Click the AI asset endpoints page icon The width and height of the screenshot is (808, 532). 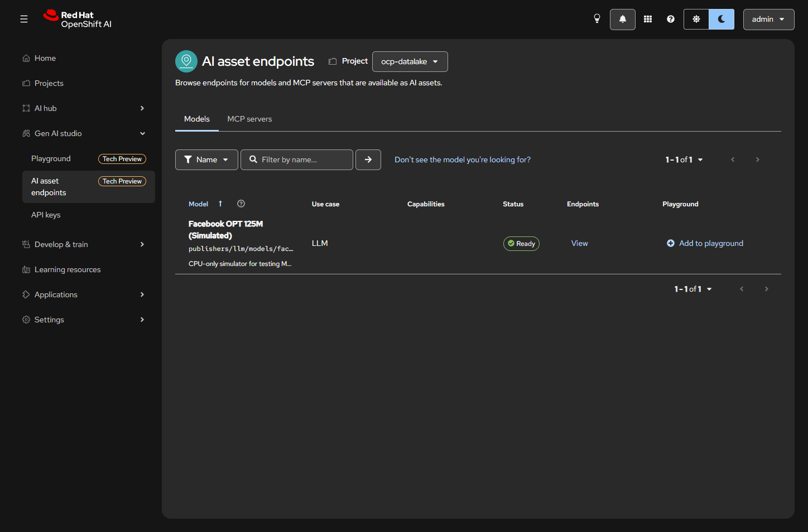click(x=186, y=61)
